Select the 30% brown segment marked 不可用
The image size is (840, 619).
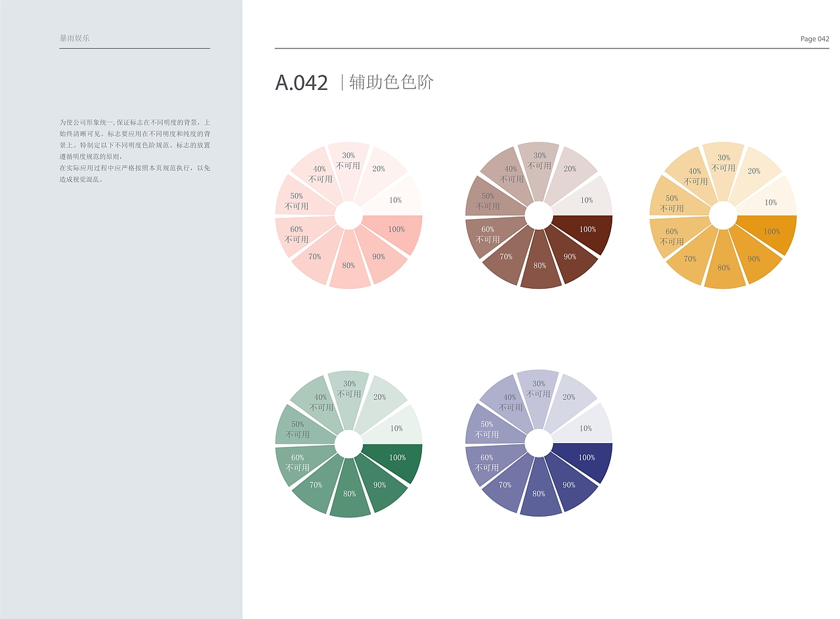[539, 161]
